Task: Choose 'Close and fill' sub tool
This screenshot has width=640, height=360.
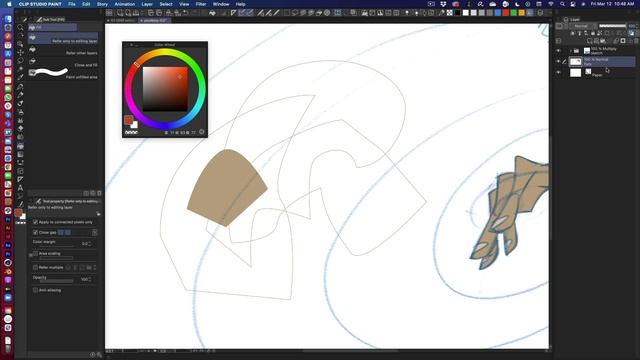Action: 63,62
